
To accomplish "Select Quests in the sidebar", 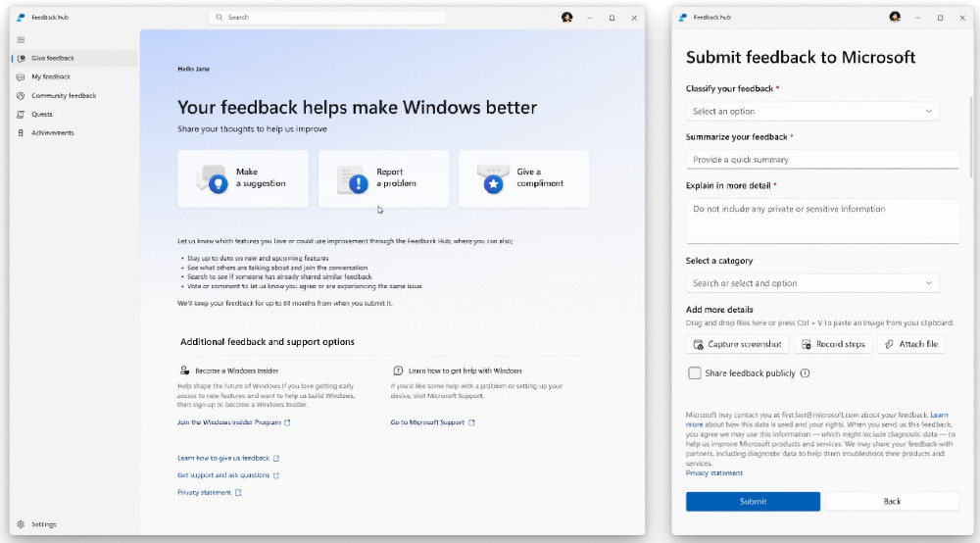I will 42,114.
